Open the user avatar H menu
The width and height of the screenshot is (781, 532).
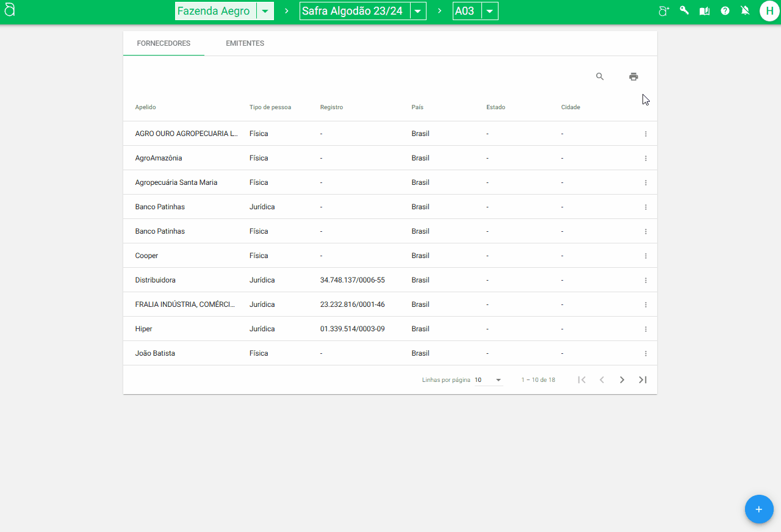point(769,11)
